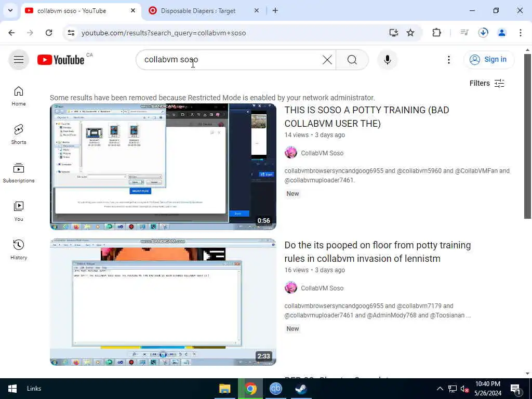Image resolution: width=532 pixels, height=399 pixels.
Task: Open 'THIS IS SOSO A POTTY TRAINING' title
Action: coord(367,117)
